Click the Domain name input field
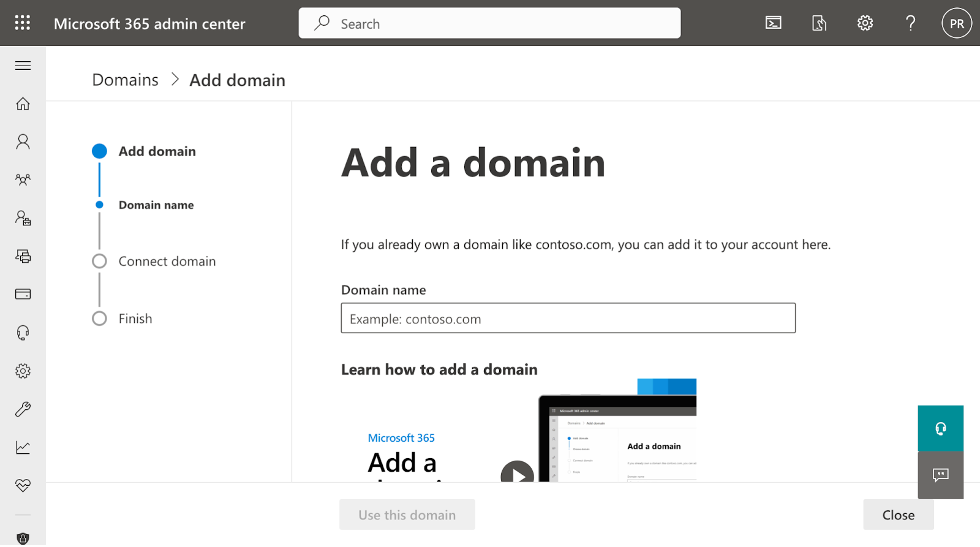980x547 pixels. tap(568, 319)
